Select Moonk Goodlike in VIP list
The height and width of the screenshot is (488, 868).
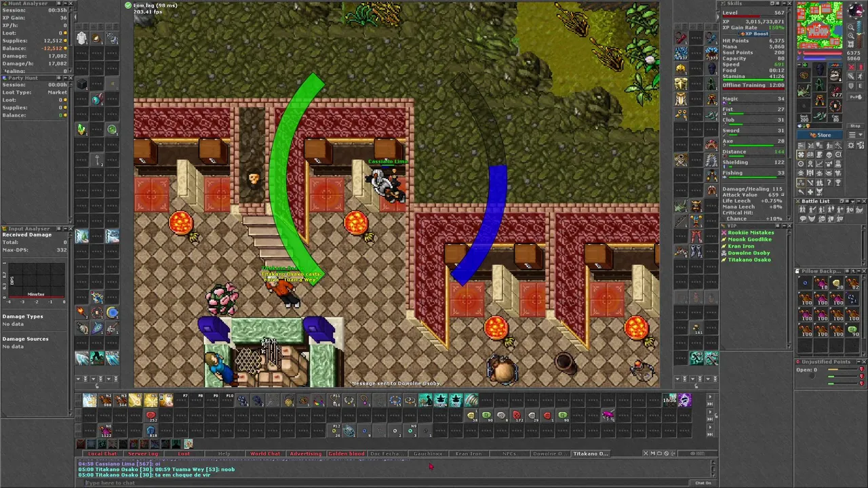(x=749, y=239)
